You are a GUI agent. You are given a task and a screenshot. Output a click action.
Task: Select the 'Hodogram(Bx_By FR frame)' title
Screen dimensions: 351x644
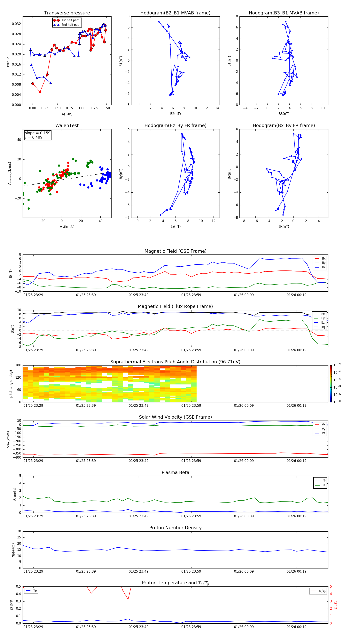pos(284,125)
